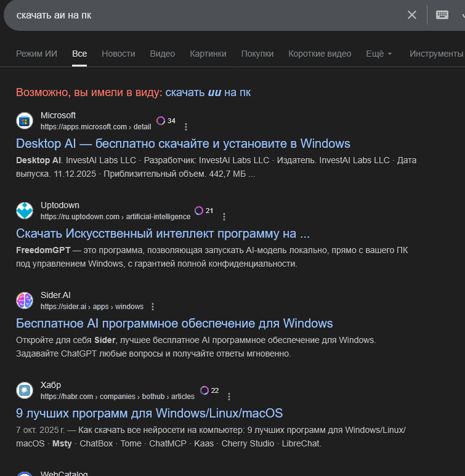Screen dimensions: 465x476
Task: Clear the search query with X icon
Action: pyautogui.click(x=412, y=15)
